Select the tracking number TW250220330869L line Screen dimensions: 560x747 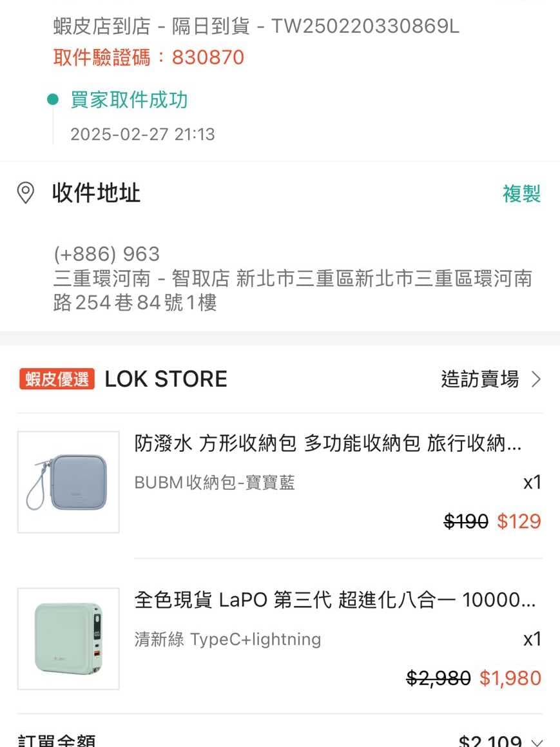[256, 26]
